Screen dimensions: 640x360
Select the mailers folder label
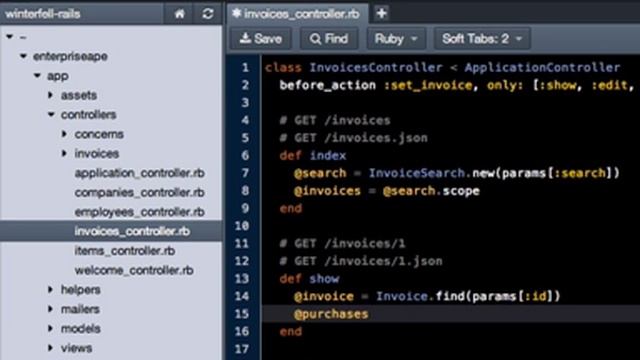coord(80,309)
